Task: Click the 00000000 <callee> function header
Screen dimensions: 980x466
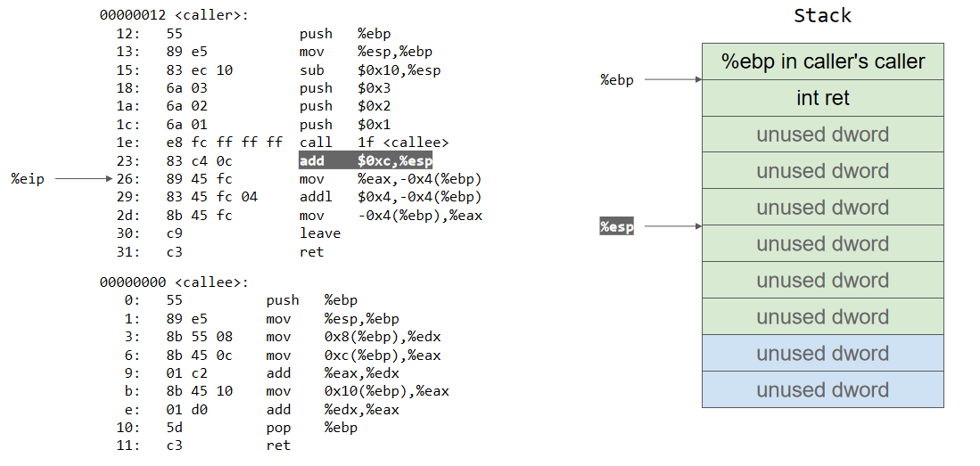Action: pos(174,282)
